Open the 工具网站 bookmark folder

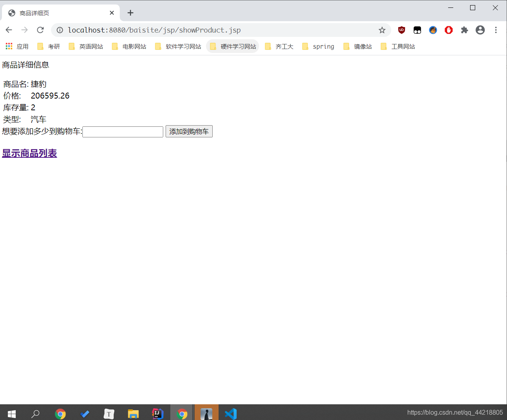tap(398, 46)
